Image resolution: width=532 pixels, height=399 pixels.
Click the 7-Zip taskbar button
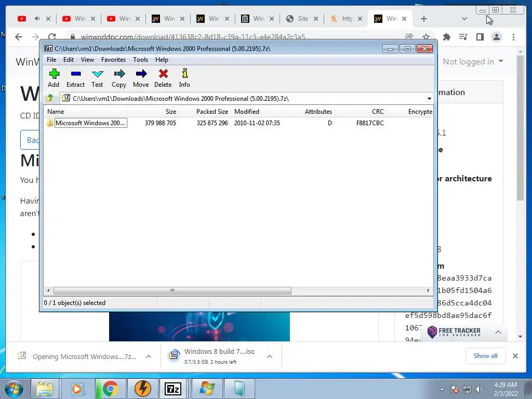[173, 389]
